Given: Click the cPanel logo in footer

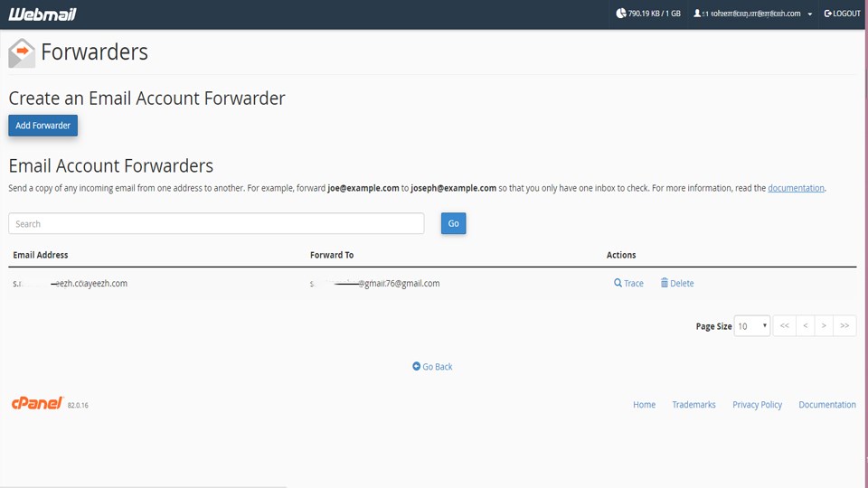Looking at the screenshot, I should tap(37, 403).
